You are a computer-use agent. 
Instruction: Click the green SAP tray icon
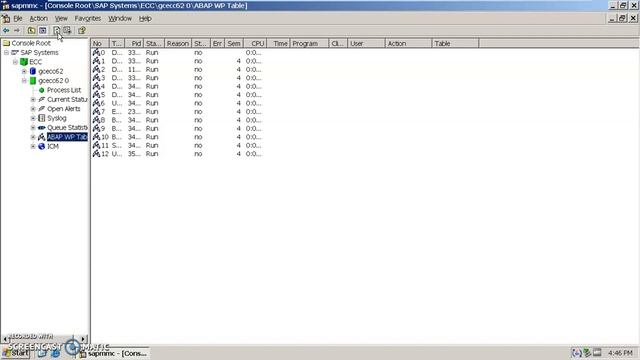(587, 353)
